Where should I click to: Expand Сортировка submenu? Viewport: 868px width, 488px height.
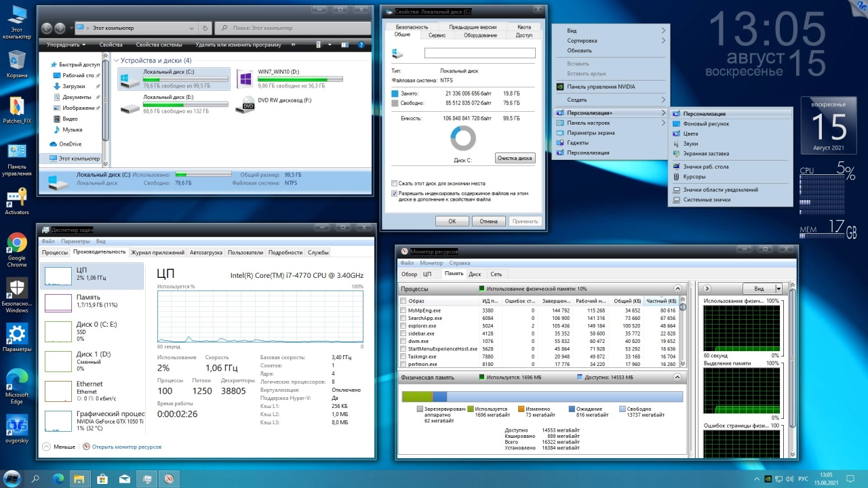pyautogui.click(x=610, y=41)
